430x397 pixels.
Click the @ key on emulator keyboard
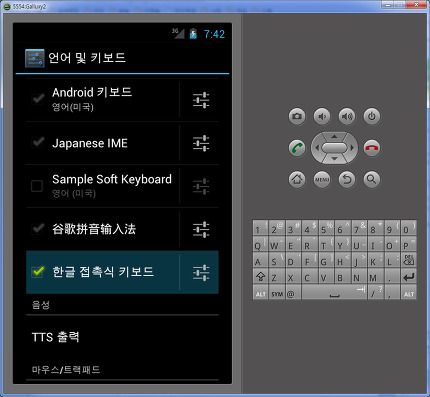click(293, 293)
